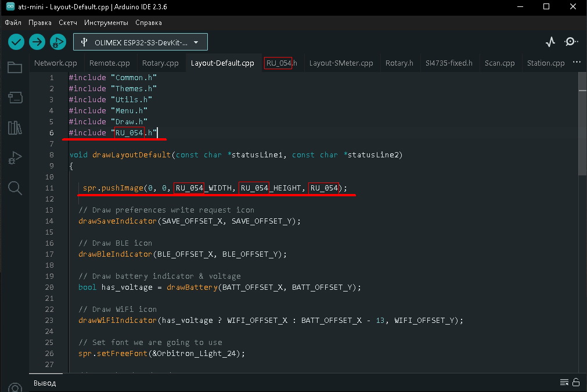
Task: Click the Вывод output panel label
Action: tap(45, 383)
